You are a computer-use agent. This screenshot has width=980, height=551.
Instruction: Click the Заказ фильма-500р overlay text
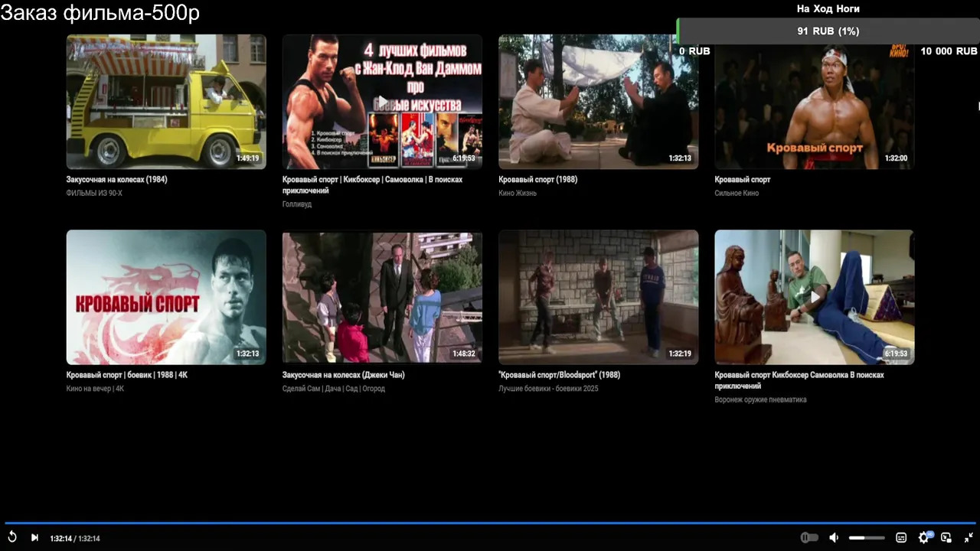click(x=100, y=13)
